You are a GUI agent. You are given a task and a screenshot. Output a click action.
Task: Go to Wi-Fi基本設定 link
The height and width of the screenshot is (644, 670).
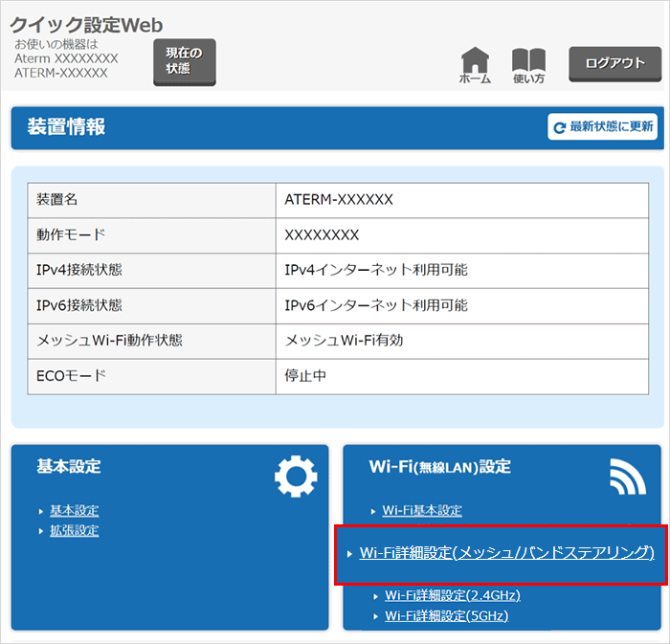(x=421, y=511)
